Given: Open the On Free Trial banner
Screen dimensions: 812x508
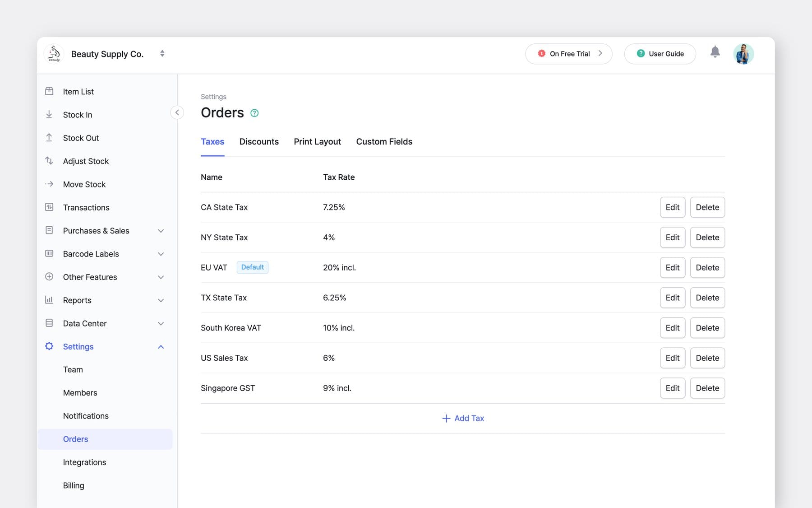Looking at the screenshot, I should click(x=568, y=53).
